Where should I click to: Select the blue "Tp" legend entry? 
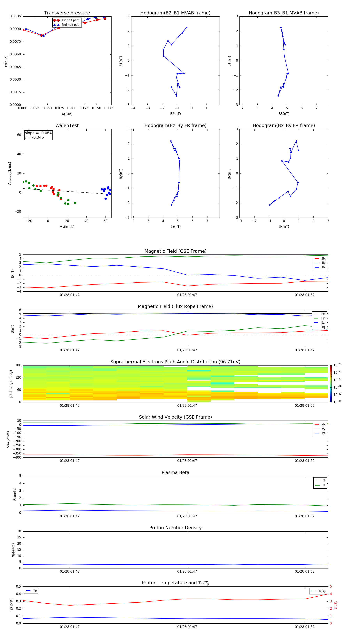point(31,591)
